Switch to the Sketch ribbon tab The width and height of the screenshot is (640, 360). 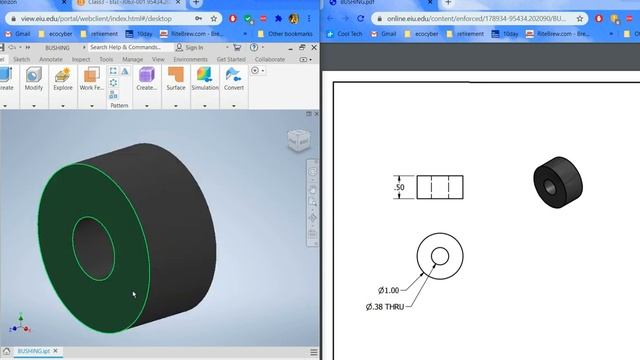[x=22, y=60]
